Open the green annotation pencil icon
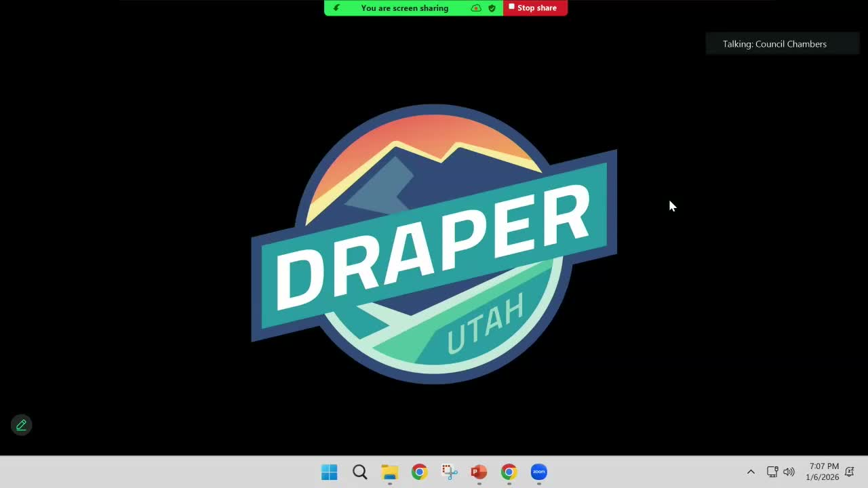 pos(21,425)
